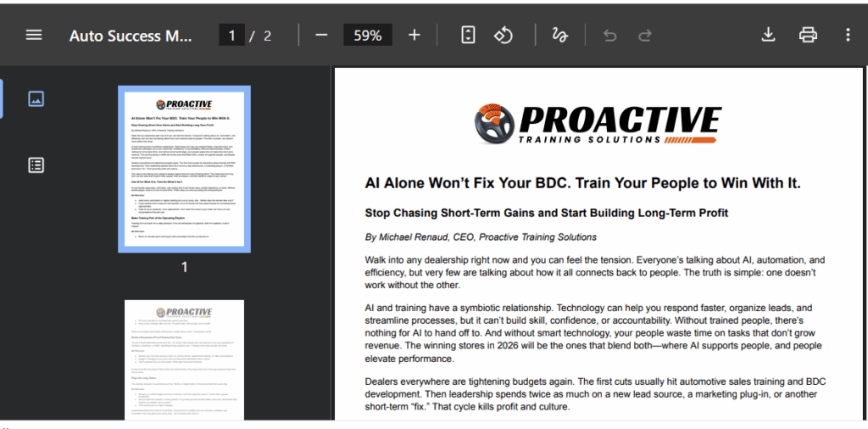Download the PDF file
868x429 pixels.
point(768,35)
